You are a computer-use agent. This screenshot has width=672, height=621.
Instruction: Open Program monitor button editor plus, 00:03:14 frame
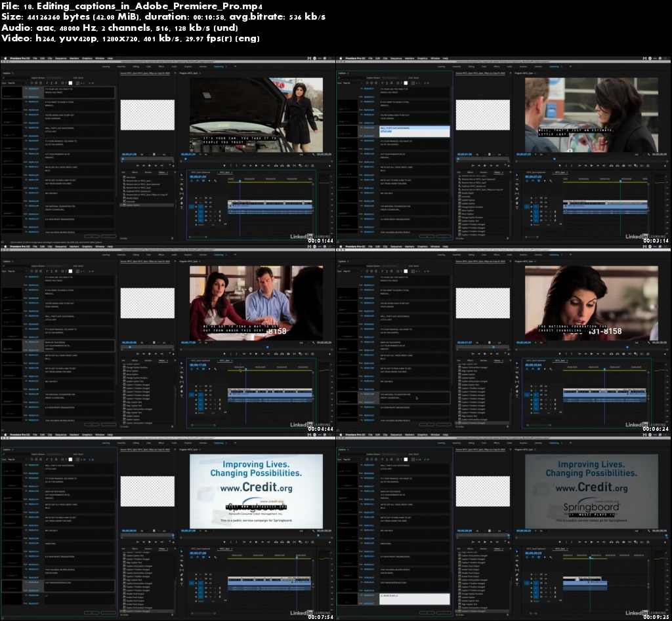click(x=665, y=166)
